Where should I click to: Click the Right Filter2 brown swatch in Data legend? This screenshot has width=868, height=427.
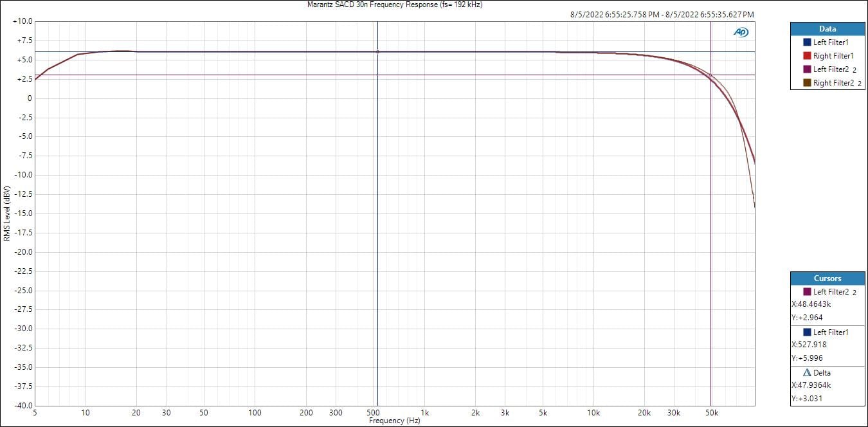(x=807, y=83)
